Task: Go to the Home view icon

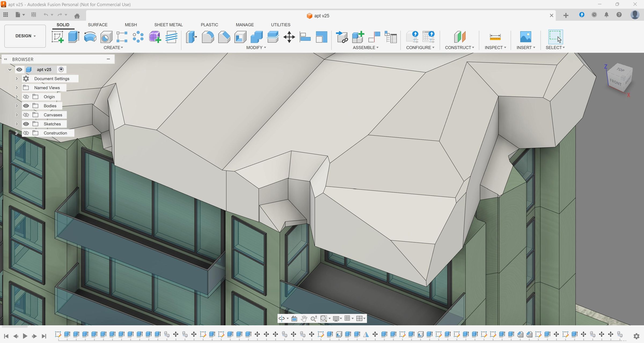Action: point(77,16)
